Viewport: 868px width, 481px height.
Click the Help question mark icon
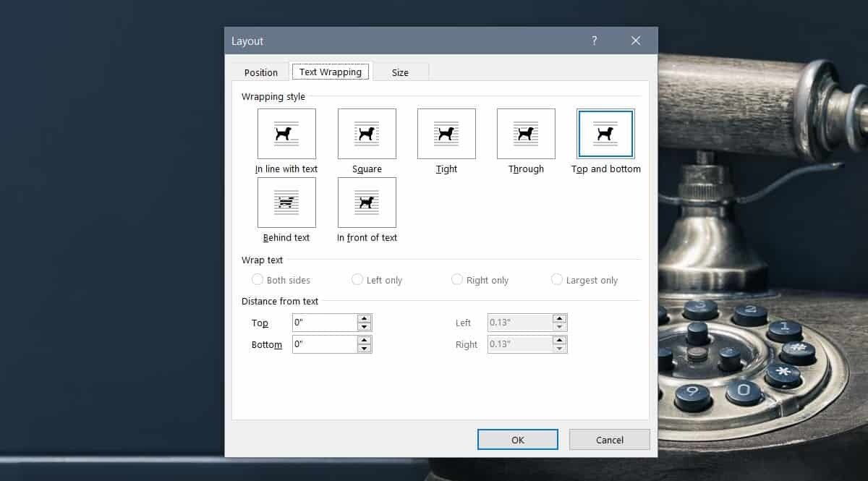tap(595, 41)
